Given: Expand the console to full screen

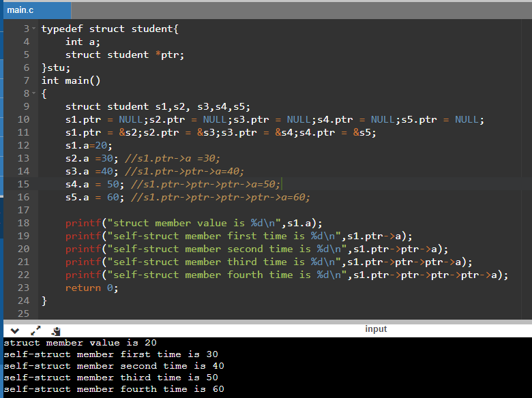Looking at the screenshot, I should pos(35,331).
